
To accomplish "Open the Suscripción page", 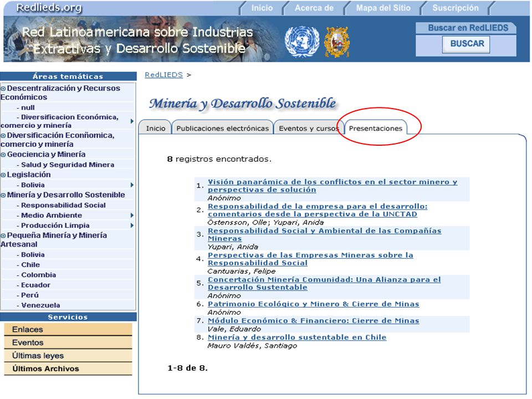I will point(456,8).
